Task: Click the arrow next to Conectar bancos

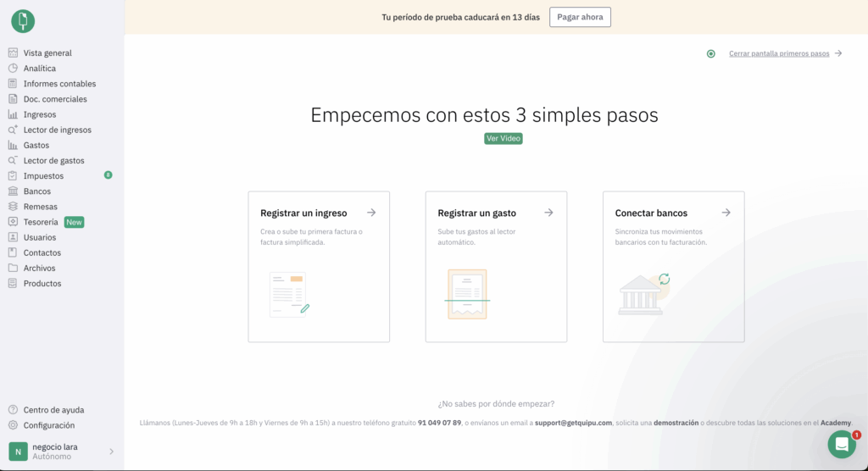Action: pyautogui.click(x=726, y=213)
